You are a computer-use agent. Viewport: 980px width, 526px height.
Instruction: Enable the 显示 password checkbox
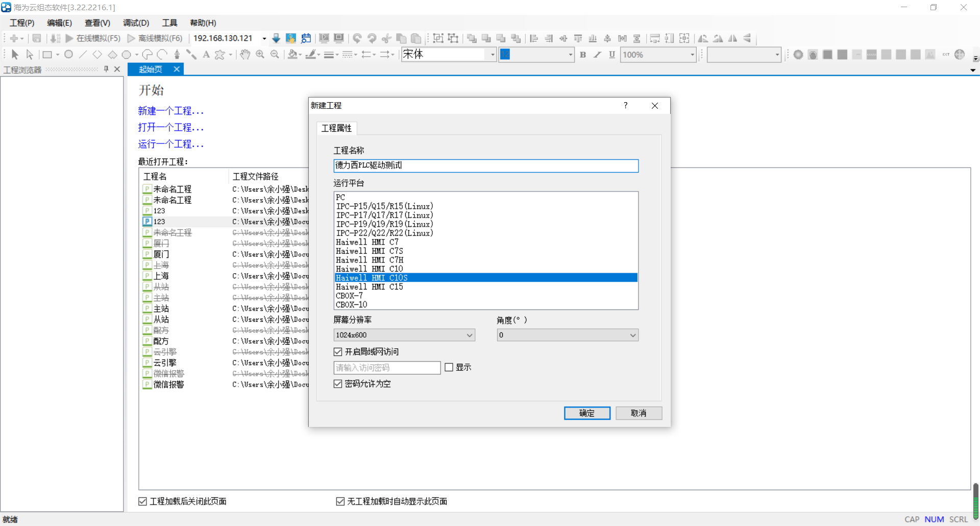449,368
